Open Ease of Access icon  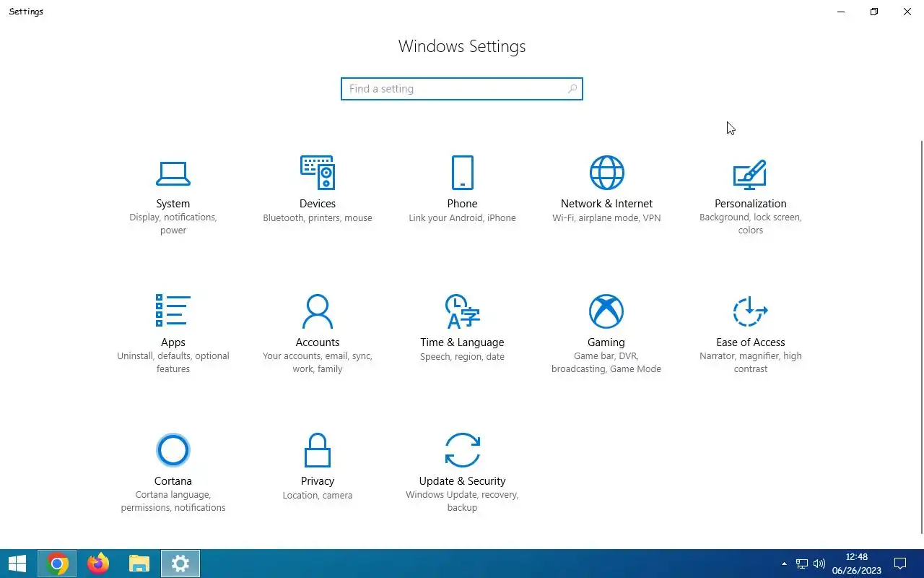tap(750, 311)
